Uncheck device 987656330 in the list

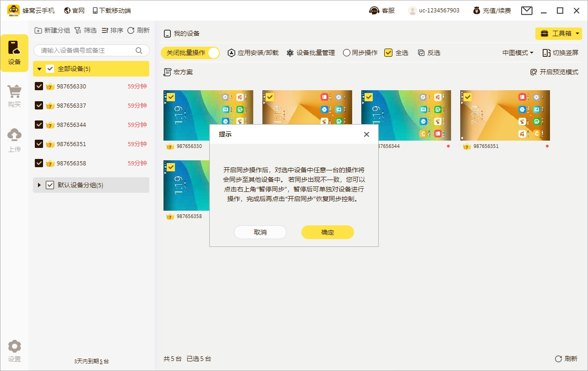pyautogui.click(x=39, y=86)
